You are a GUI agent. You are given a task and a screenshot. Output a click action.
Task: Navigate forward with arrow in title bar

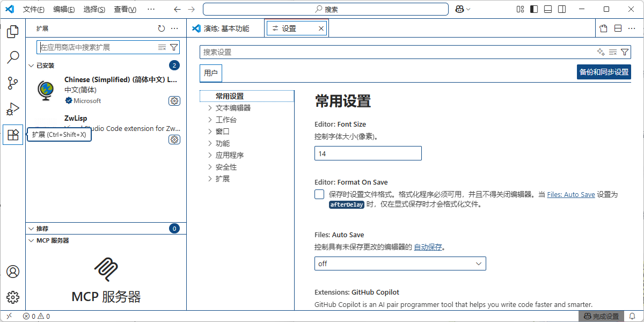click(x=192, y=9)
